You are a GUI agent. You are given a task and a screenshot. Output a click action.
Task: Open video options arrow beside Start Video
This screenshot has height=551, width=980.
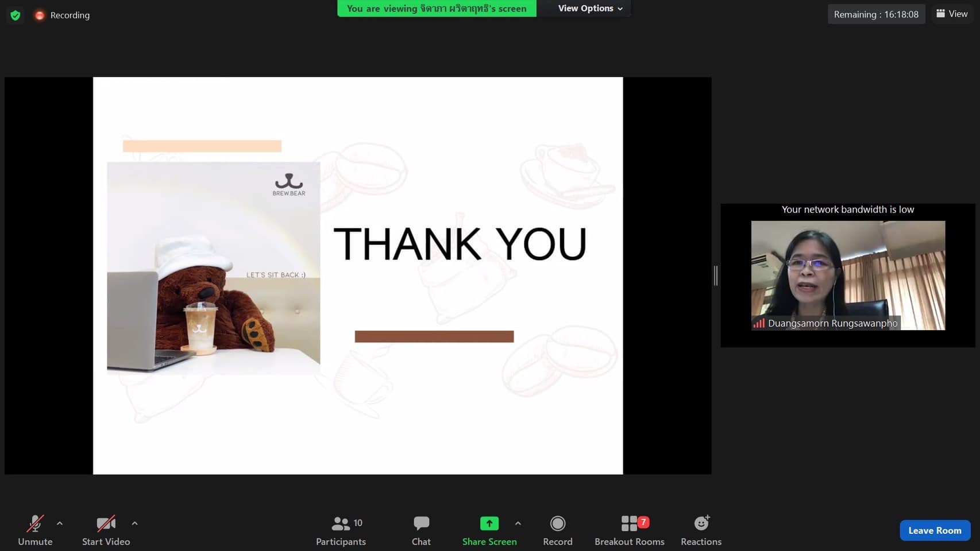point(134,523)
